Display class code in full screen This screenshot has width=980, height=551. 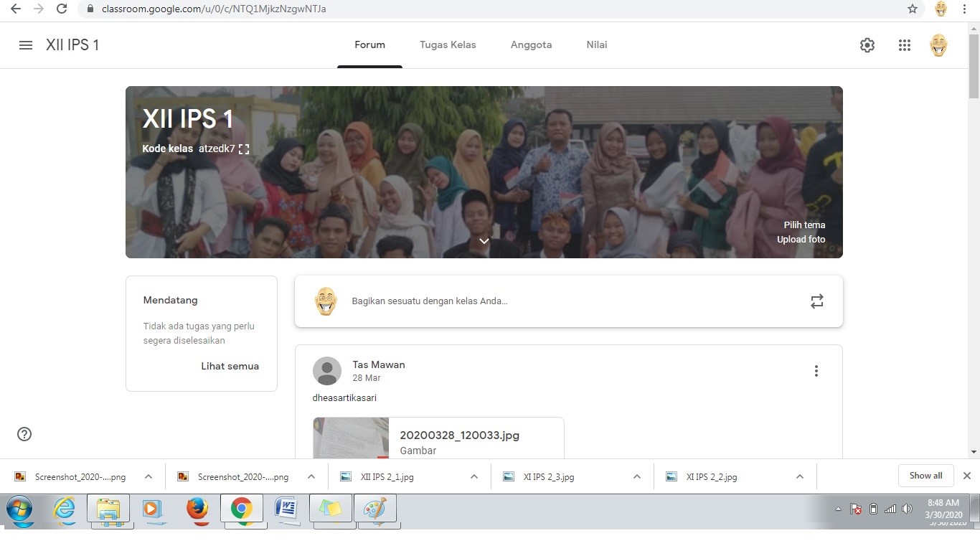click(244, 149)
